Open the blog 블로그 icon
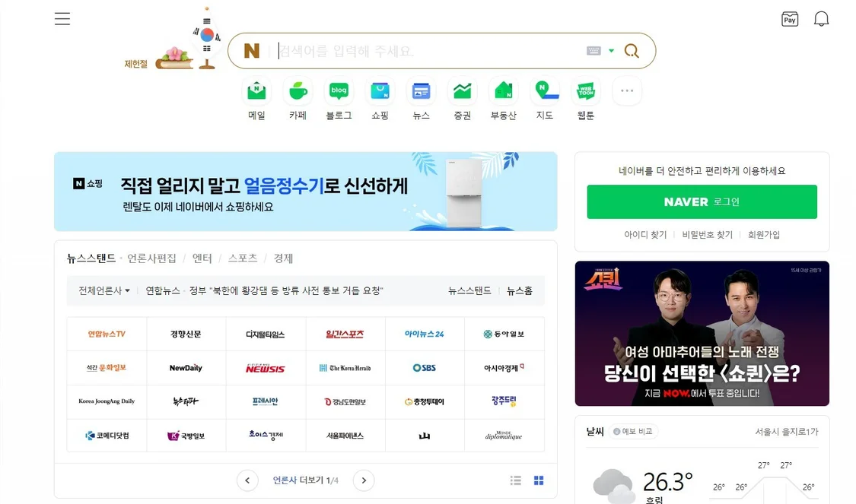Viewport: 856px width, 504px height. pyautogui.click(x=339, y=91)
